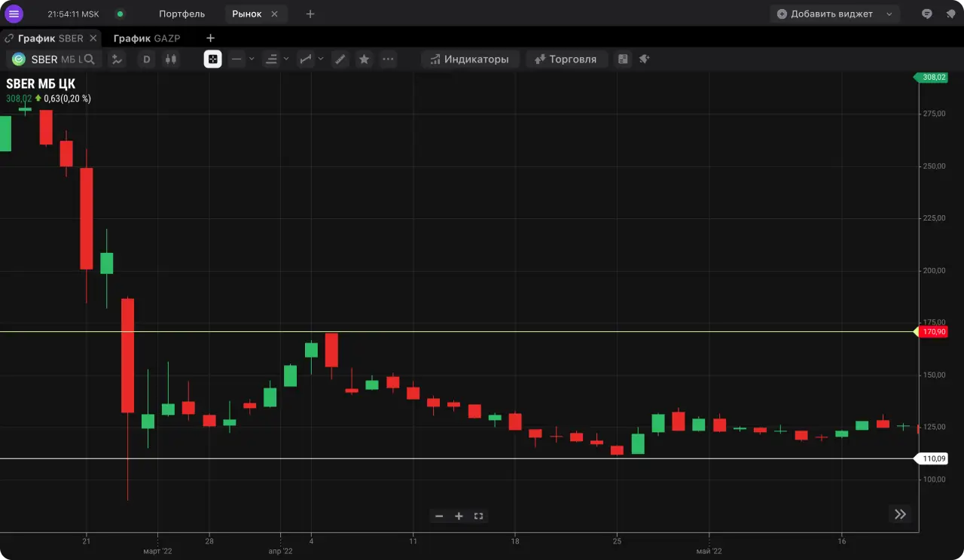Image resolution: width=964 pixels, height=560 pixels.
Task: Zoom in the chart with plus button
Action: click(x=459, y=516)
